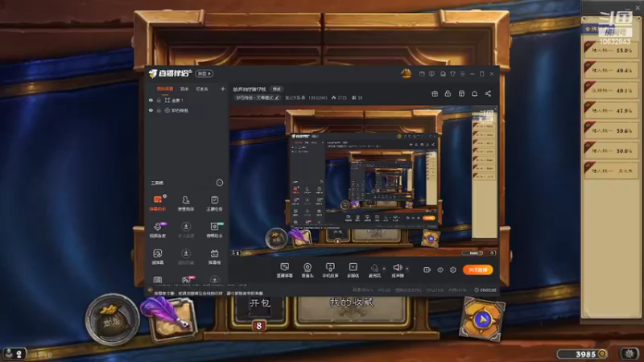Click the greyed download tool in third row
This screenshot has width=644, height=362.
pyautogui.click(x=186, y=256)
